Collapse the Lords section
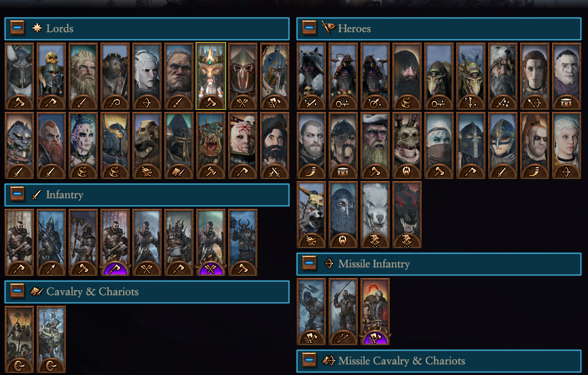 pos(17,28)
